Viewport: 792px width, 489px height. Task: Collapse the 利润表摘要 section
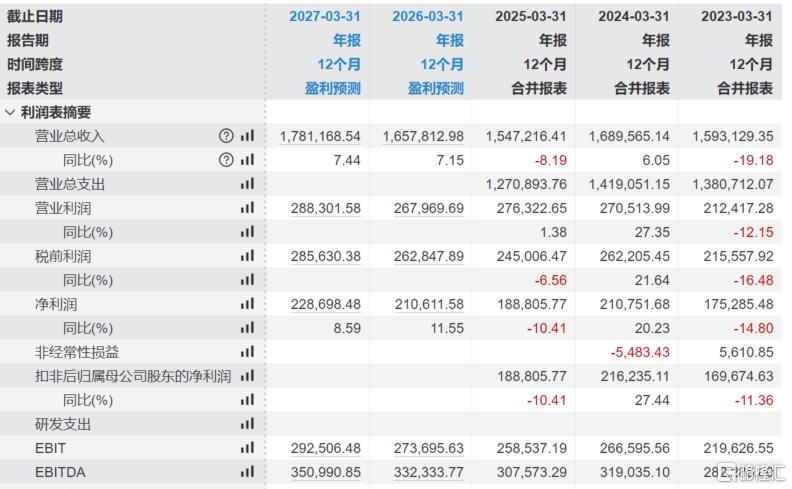(11, 112)
